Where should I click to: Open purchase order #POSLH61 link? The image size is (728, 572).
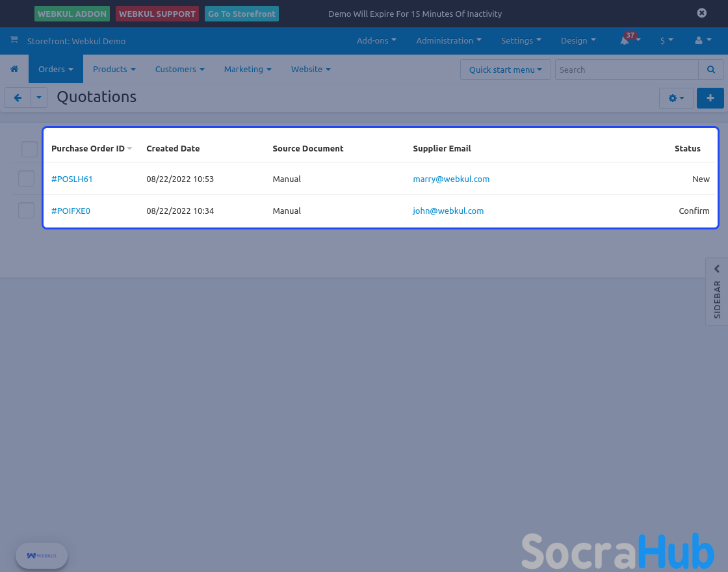tap(72, 179)
